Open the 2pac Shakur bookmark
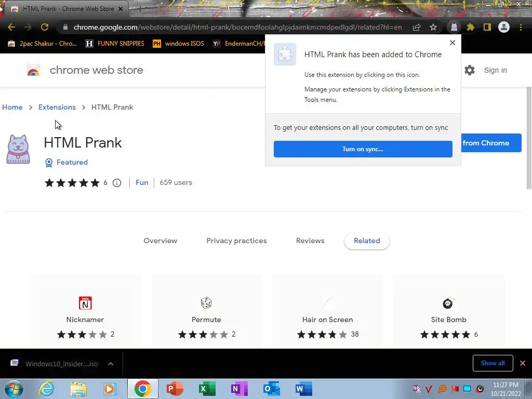This screenshot has height=399, width=532. point(43,44)
